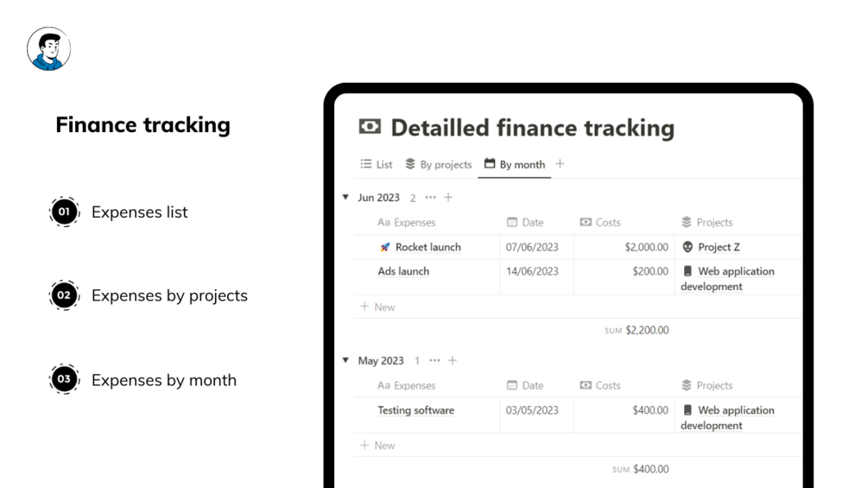Viewport: 868px width, 488px height.
Task: Switch to the By projects tab
Action: click(439, 164)
